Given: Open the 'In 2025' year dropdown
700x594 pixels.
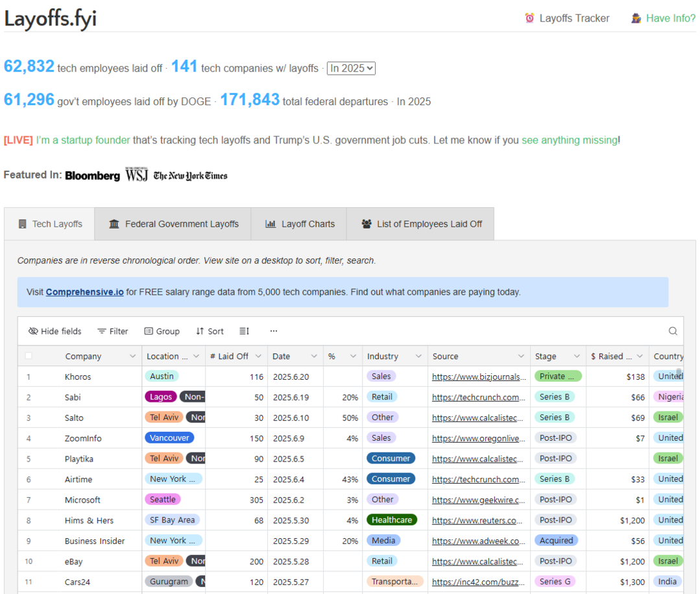Looking at the screenshot, I should click(351, 68).
